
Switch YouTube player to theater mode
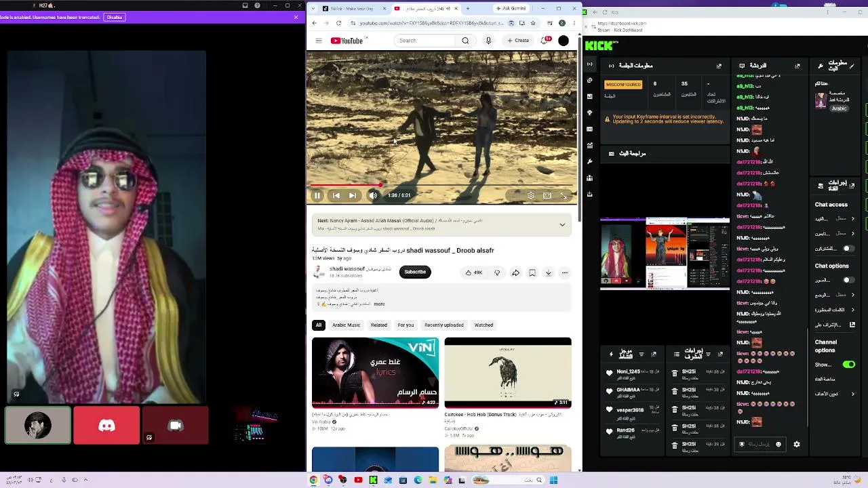[547, 195]
